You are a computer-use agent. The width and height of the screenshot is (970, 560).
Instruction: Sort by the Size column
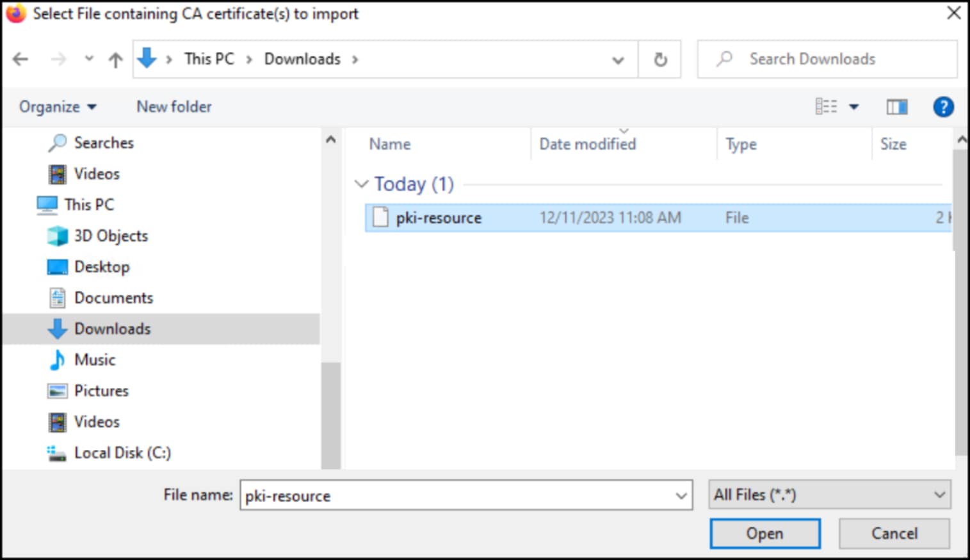pos(893,144)
